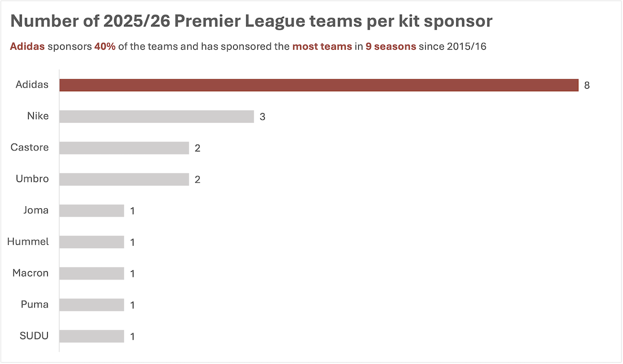The image size is (623, 364).
Task: Select the Joma bar
Action: point(91,211)
